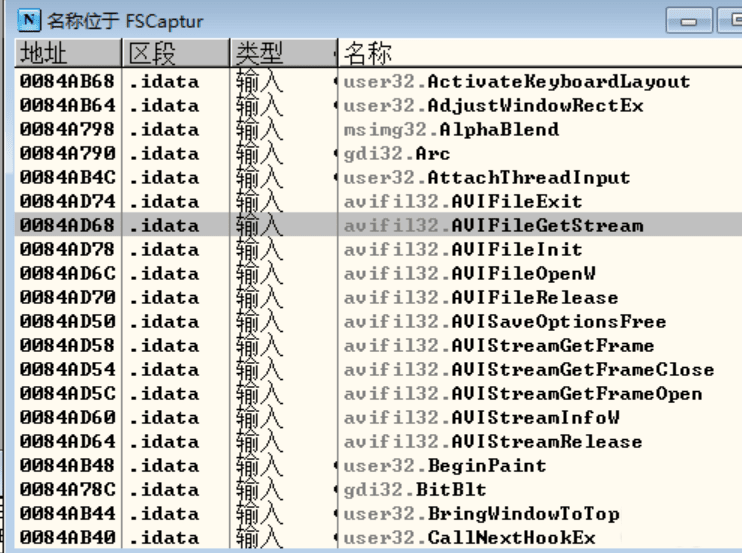Select user32.ActivateKeyboardLayout entry

(516, 82)
